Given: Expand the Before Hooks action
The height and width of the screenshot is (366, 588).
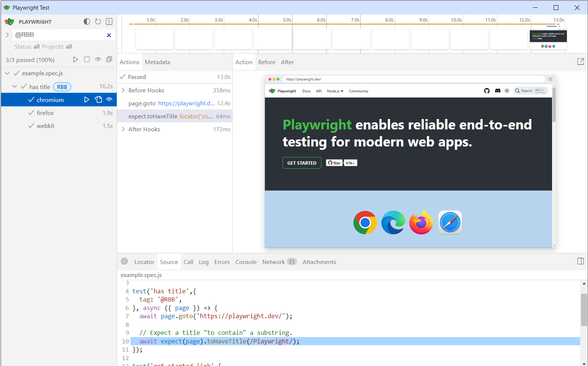Looking at the screenshot, I should (123, 90).
